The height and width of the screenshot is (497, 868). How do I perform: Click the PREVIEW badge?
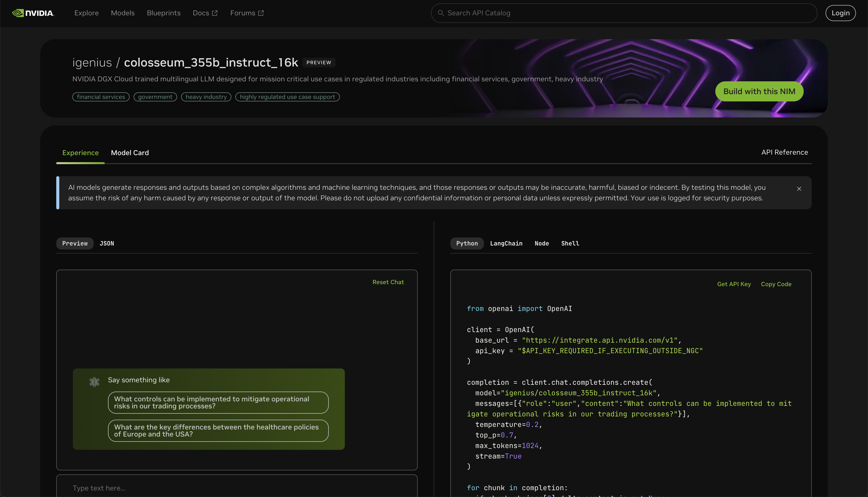point(318,63)
